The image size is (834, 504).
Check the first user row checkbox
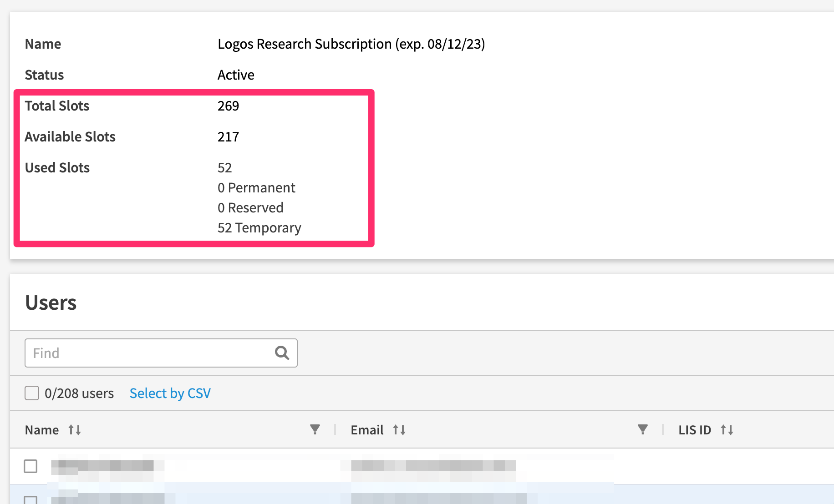(31, 466)
